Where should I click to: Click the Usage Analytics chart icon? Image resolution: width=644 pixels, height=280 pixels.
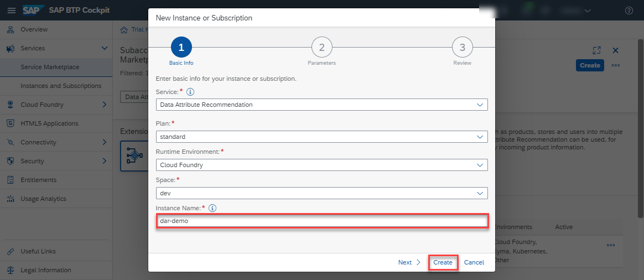[11, 199]
